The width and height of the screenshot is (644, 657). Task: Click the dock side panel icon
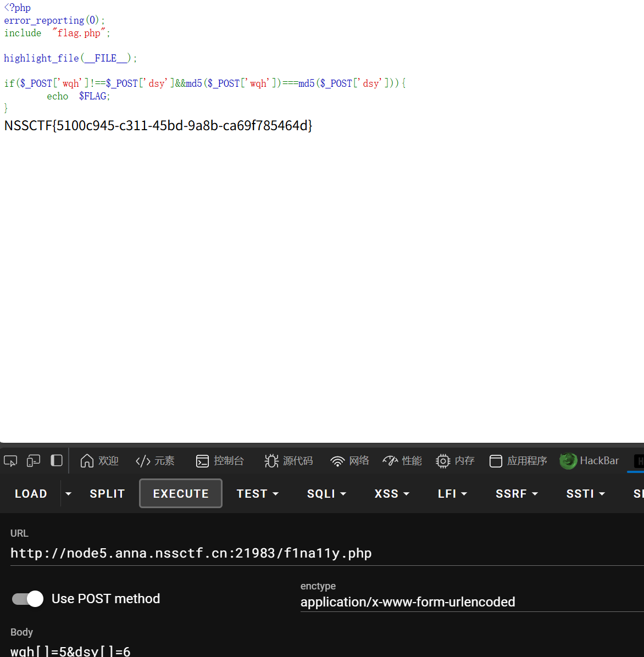pyautogui.click(x=57, y=460)
